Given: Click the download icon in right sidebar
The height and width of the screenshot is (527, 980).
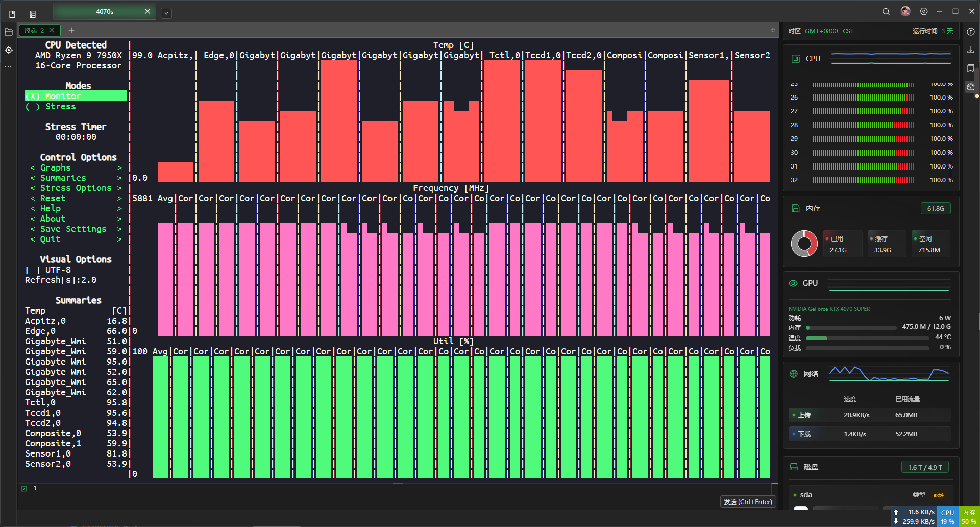Looking at the screenshot, I should [x=971, y=50].
